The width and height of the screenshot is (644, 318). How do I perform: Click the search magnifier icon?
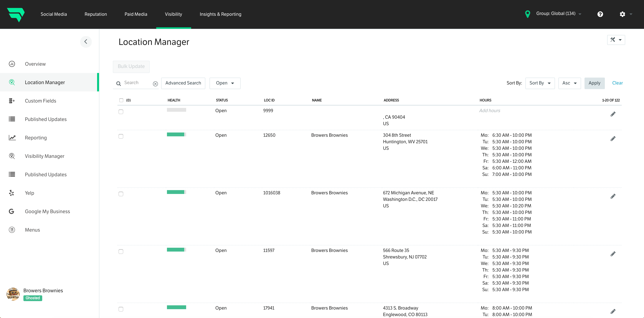tap(119, 84)
